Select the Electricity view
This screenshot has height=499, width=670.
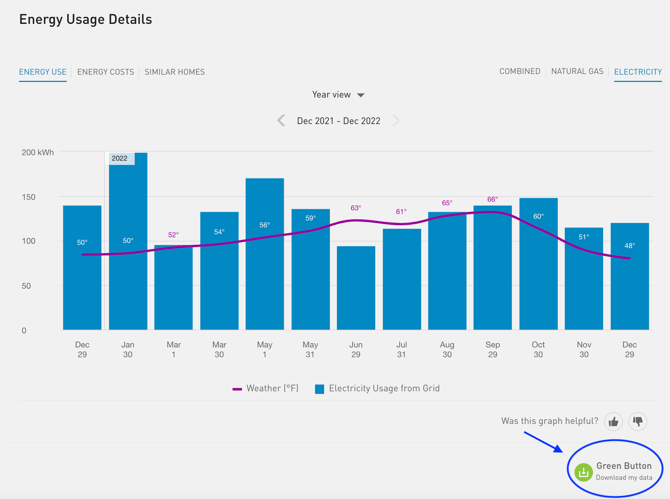click(x=638, y=72)
